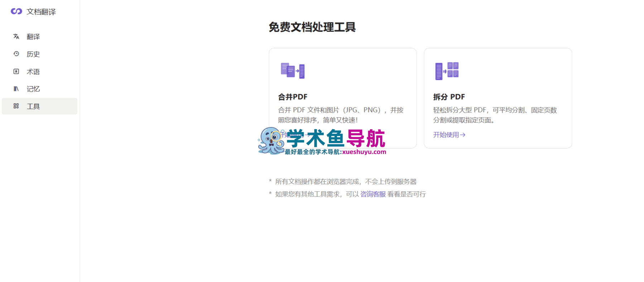This screenshot has height=282, width=644.
Task: Open the 翻译 sidebar menu item
Action: (39, 37)
